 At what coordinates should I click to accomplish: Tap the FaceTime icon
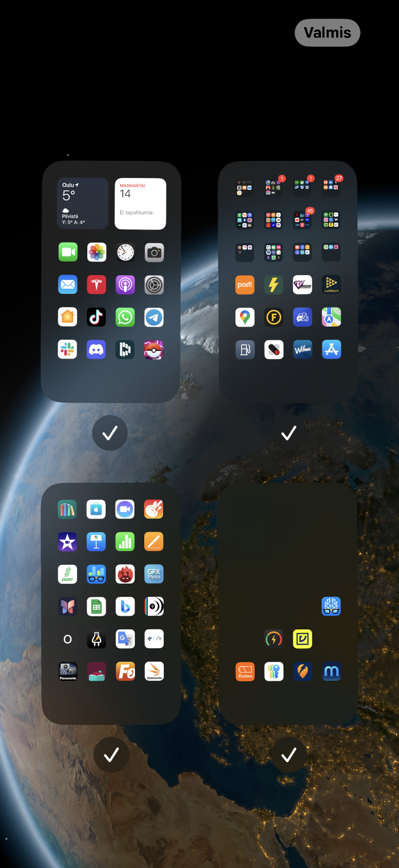point(68,252)
